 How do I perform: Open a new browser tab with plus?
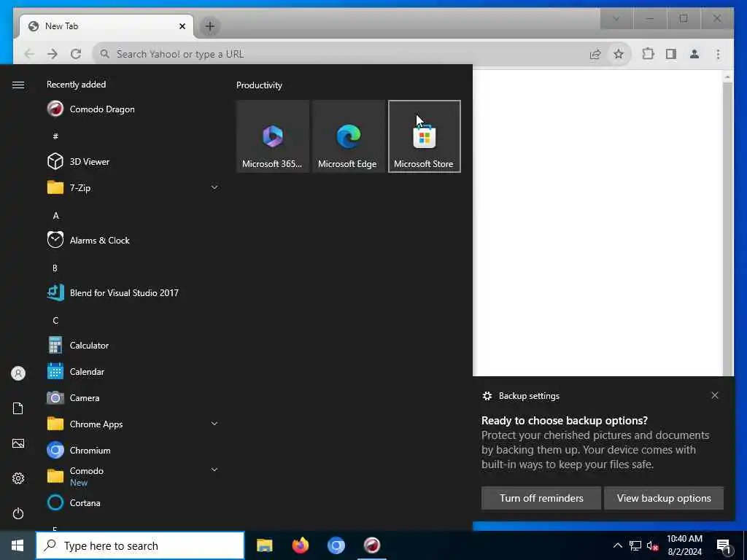coord(209,26)
